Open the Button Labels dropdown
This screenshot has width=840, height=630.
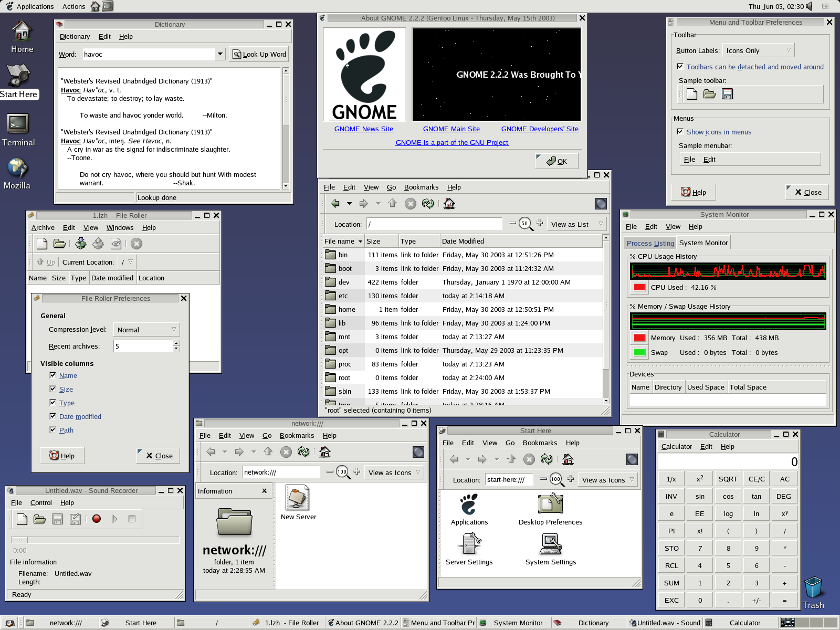tap(758, 51)
